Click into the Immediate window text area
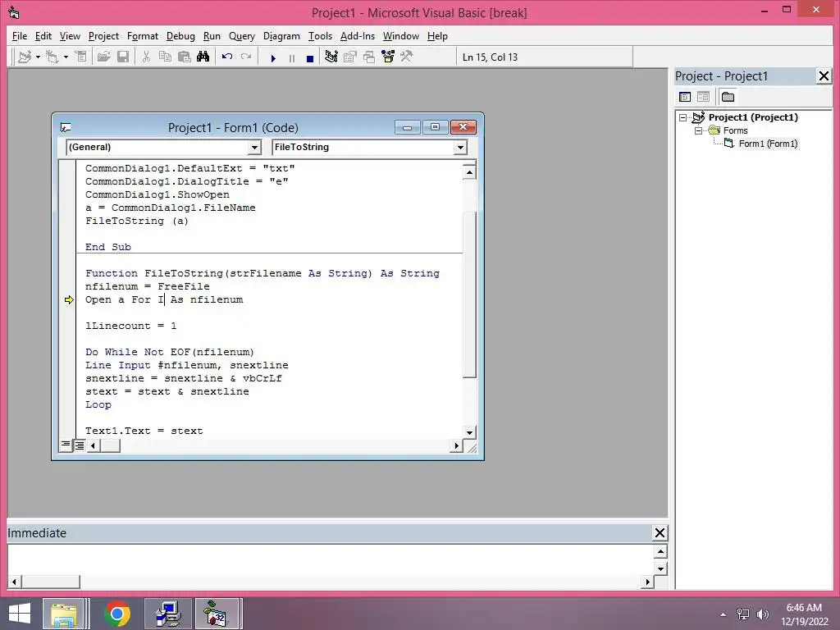The height and width of the screenshot is (630, 840). pos(330,559)
